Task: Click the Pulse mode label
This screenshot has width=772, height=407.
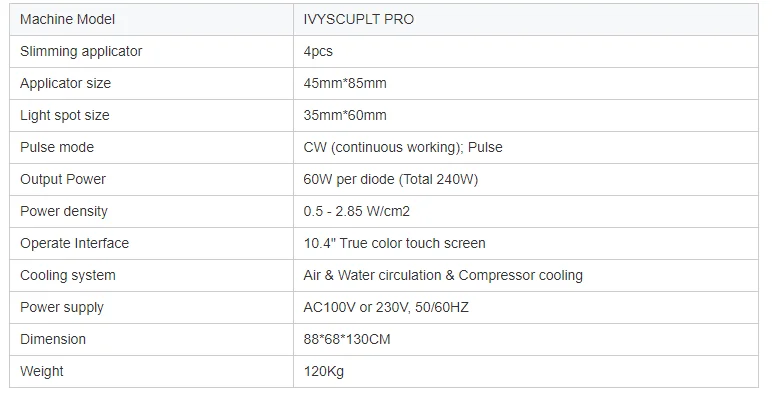Action: 57,147
